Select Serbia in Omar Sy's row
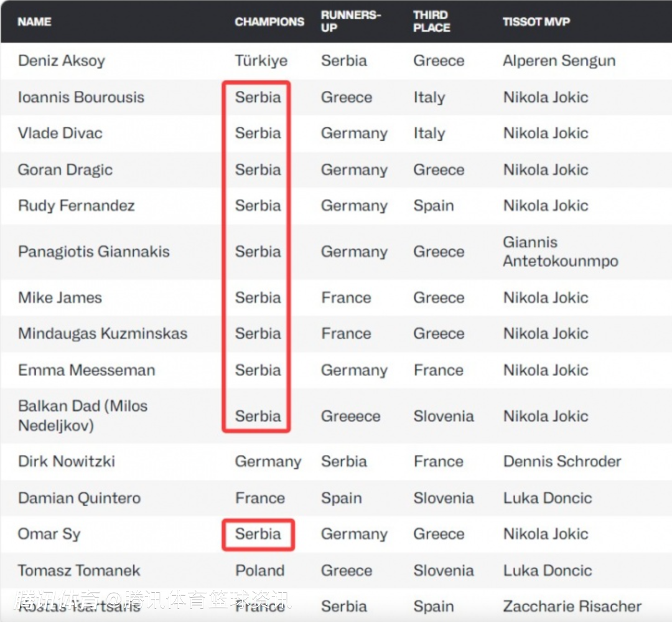The height and width of the screenshot is (622, 672). point(258,534)
